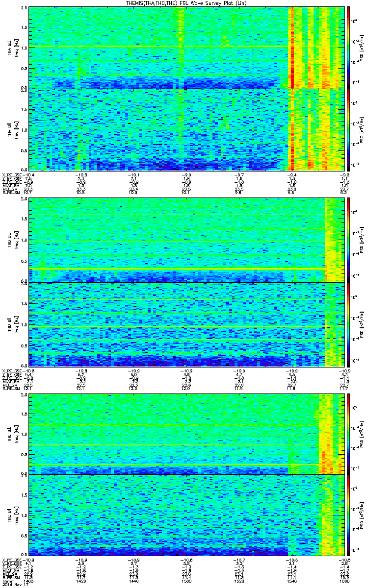The width and height of the screenshot is (368, 588).
Task: Click the THD B-perpendicular PSD color bar
Action: (349, 240)
